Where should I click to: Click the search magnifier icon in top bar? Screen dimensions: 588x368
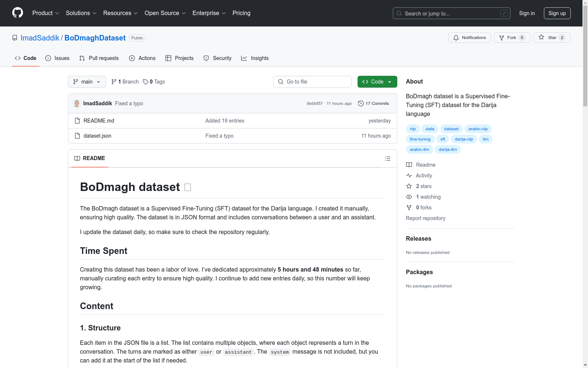399,13
